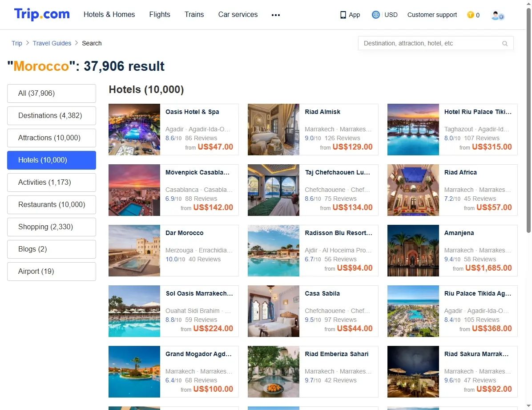Go to Travel Guides breadcrumb
532x410 pixels.
pyautogui.click(x=52, y=43)
